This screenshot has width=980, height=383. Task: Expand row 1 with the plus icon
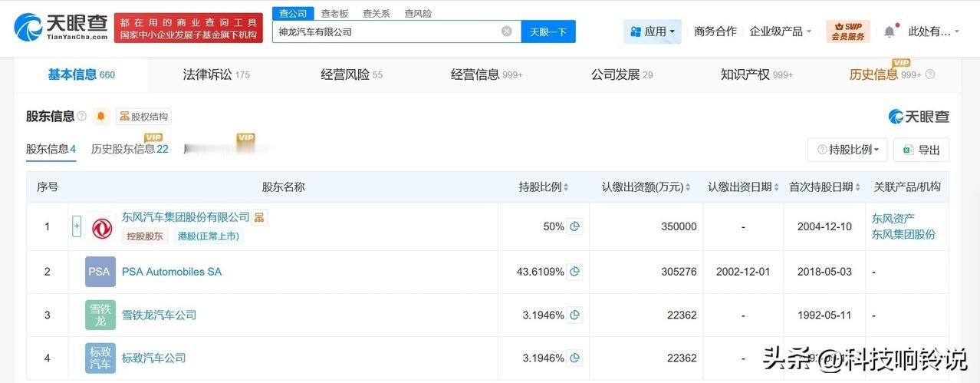tap(77, 226)
